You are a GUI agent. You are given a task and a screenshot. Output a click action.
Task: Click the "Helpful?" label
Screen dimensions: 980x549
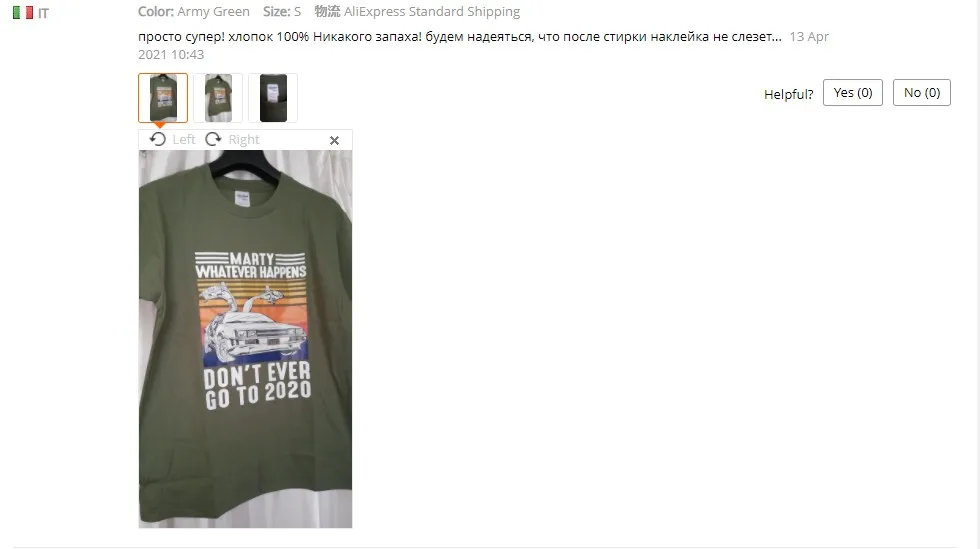[788, 94]
